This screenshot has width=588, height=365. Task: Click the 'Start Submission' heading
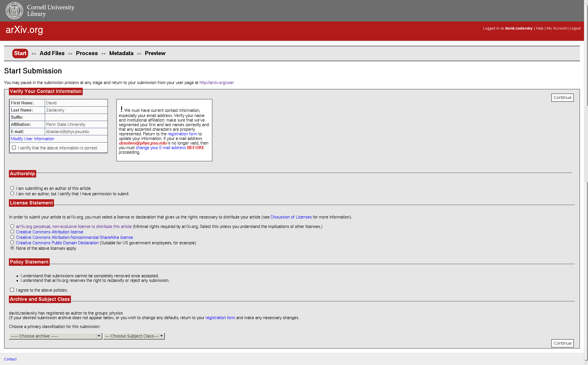pos(33,71)
